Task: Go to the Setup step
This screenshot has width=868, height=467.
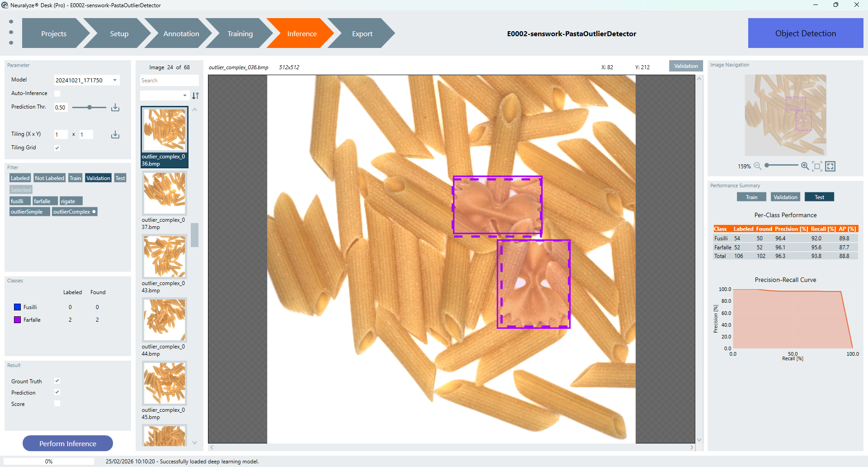Action: [x=119, y=33]
